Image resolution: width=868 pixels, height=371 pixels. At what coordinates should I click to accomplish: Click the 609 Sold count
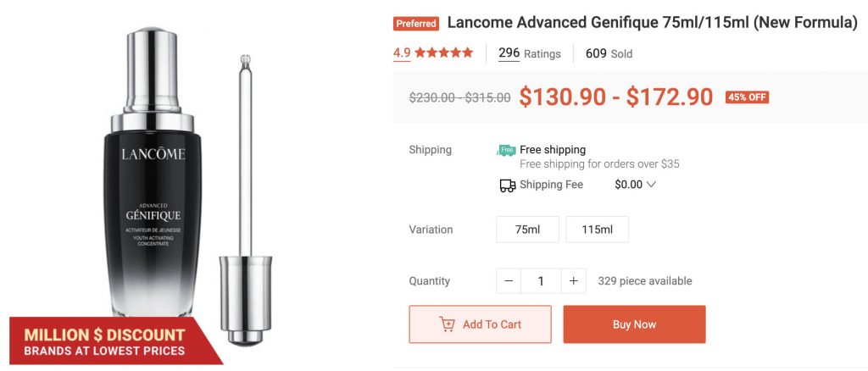tap(609, 53)
